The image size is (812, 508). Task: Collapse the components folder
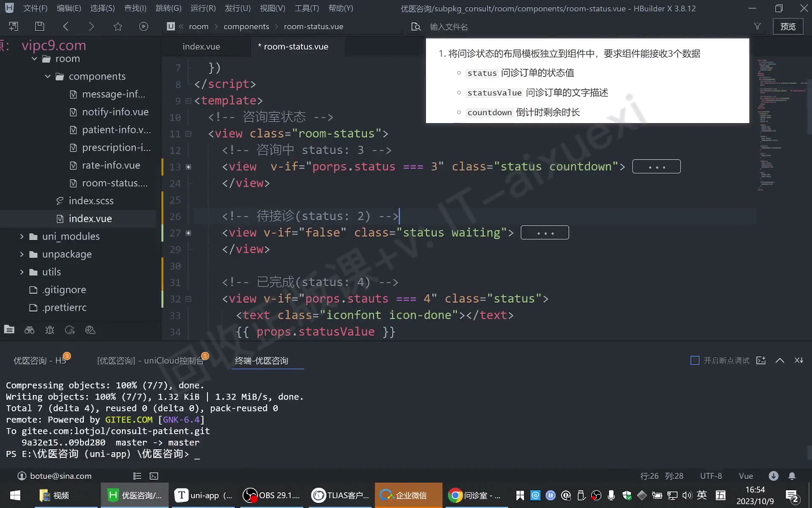tap(48, 76)
